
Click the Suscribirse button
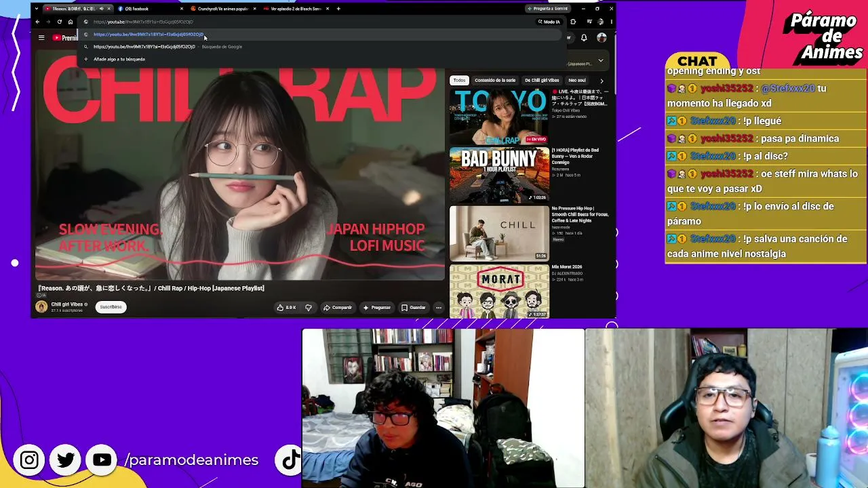pyautogui.click(x=111, y=307)
